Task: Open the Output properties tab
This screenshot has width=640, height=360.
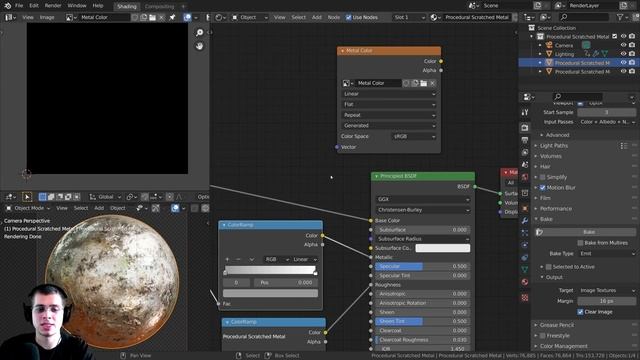Action: (x=525, y=140)
